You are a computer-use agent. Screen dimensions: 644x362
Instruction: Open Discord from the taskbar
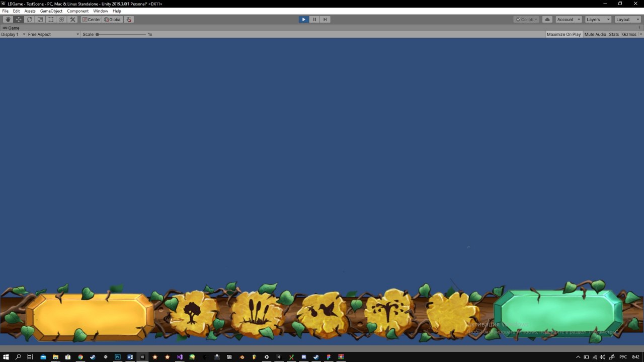(x=304, y=357)
